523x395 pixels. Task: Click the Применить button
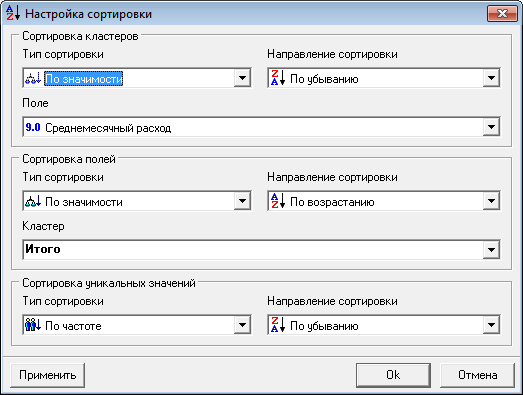click(47, 375)
